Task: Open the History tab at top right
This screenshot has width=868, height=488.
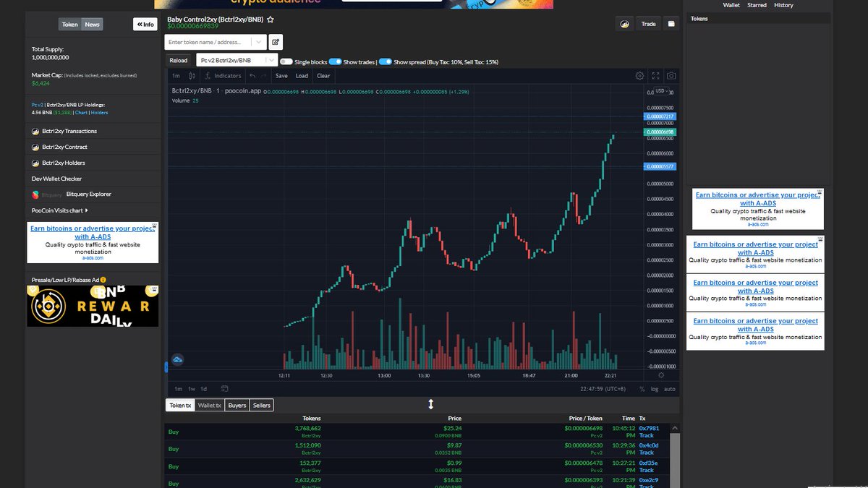Action: coord(783,5)
